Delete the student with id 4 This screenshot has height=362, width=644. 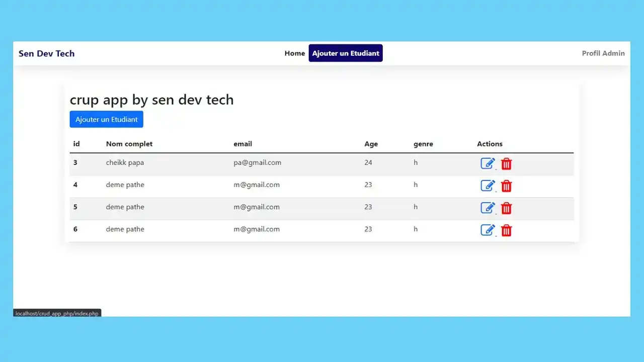point(506,186)
